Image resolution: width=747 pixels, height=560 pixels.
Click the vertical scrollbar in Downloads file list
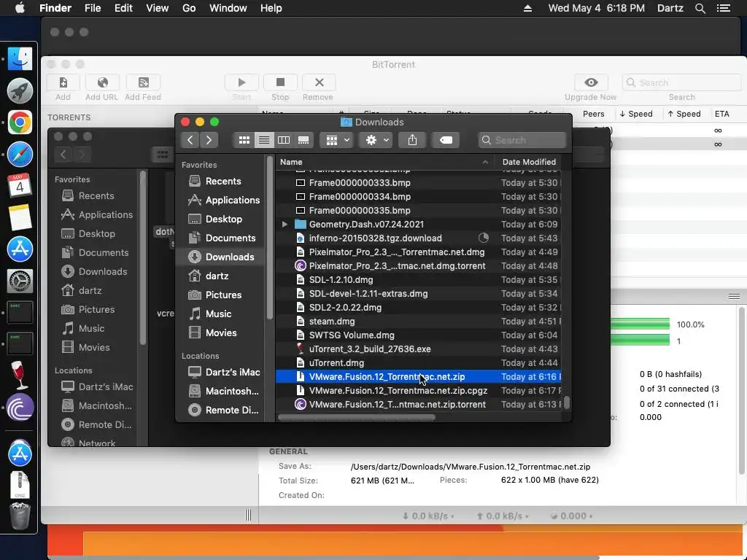coord(566,402)
